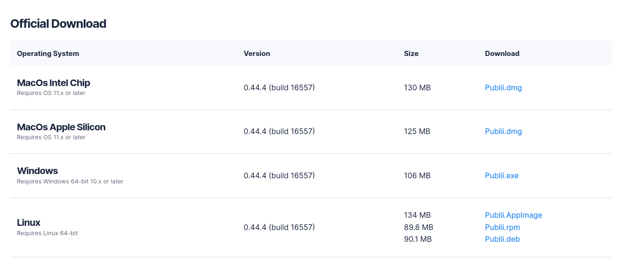This screenshot has height=270, width=644.
Task: Click the 130 MB size value
Action: pos(417,87)
